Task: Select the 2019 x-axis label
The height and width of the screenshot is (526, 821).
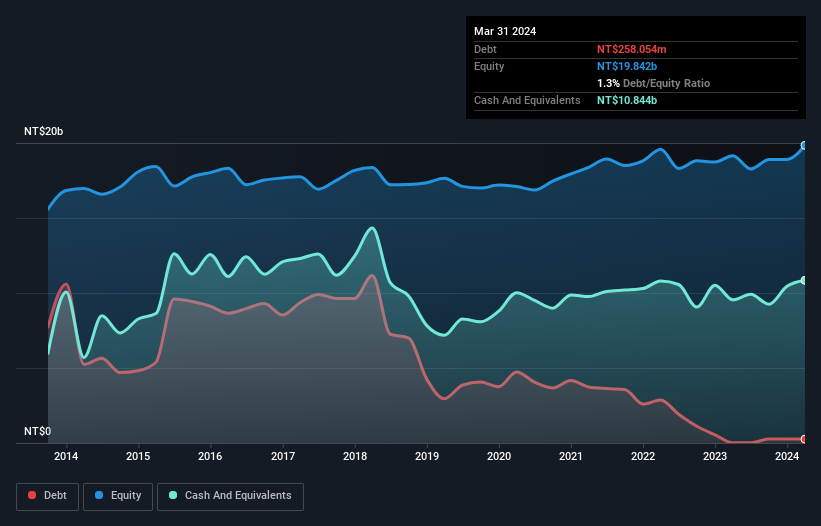Action: 427,456
